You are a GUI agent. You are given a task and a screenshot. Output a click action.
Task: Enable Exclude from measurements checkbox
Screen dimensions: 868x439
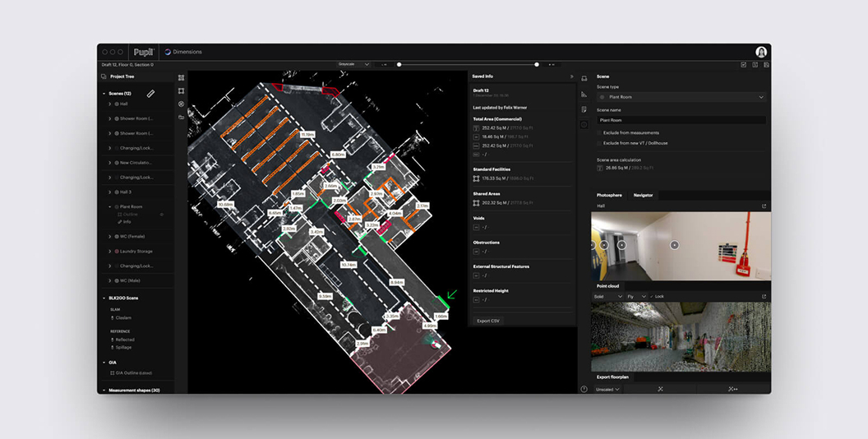(599, 132)
